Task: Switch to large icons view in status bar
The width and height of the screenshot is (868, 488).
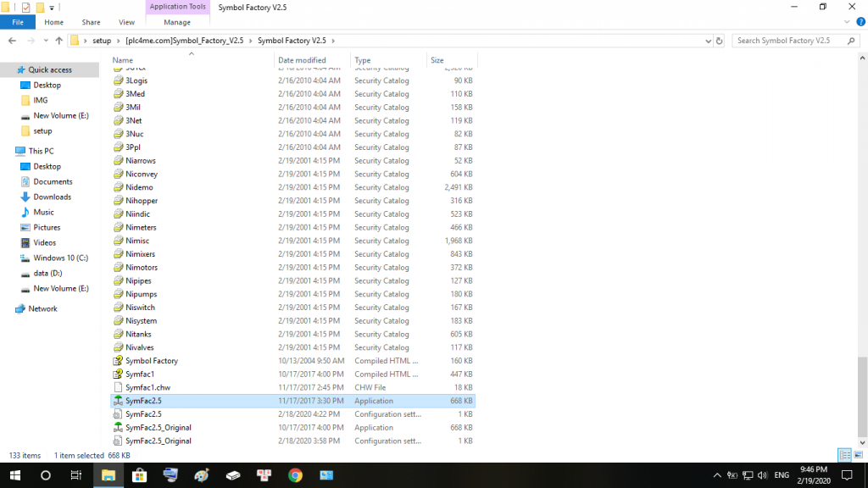Action: pyautogui.click(x=857, y=455)
